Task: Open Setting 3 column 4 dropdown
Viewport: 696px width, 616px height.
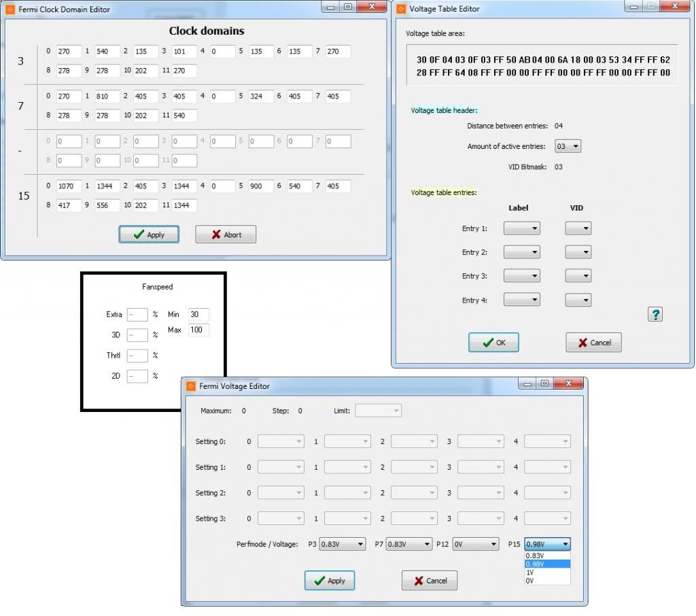Action: (x=547, y=518)
